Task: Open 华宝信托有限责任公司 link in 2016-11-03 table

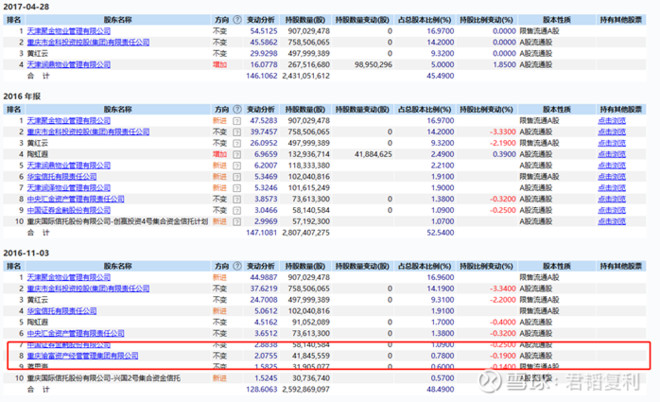Action: 62,311
